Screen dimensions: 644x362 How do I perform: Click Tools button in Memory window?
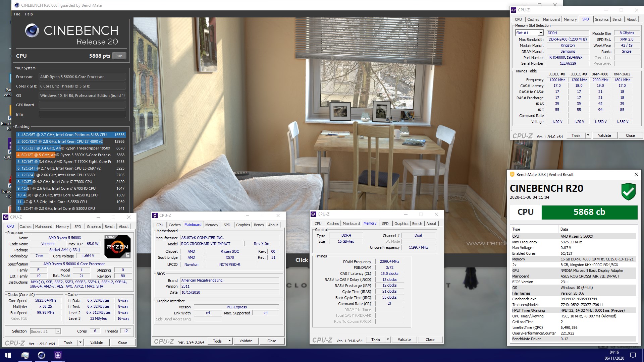[x=376, y=340]
